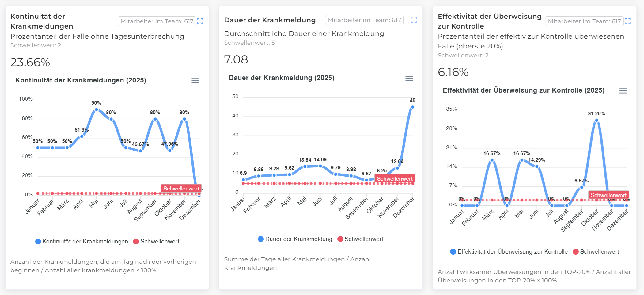Open the hamburger menu on Kontinuität chart
This screenshot has width=644, height=295.
pyautogui.click(x=195, y=81)
